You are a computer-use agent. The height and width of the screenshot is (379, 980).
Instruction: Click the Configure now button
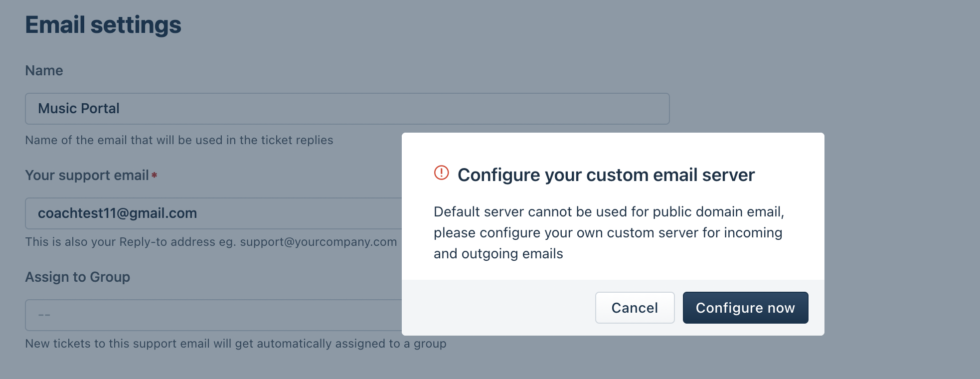[x=745, y=308]
